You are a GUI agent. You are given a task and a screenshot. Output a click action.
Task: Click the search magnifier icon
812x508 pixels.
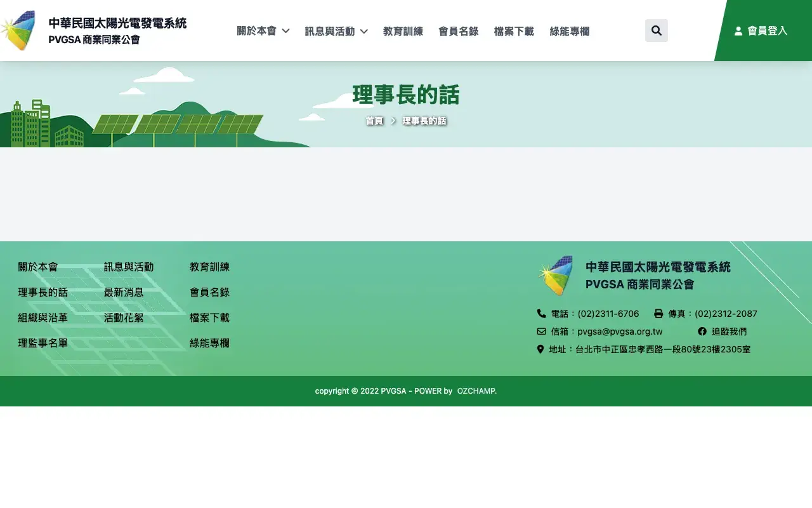click(x=657, y=30)
